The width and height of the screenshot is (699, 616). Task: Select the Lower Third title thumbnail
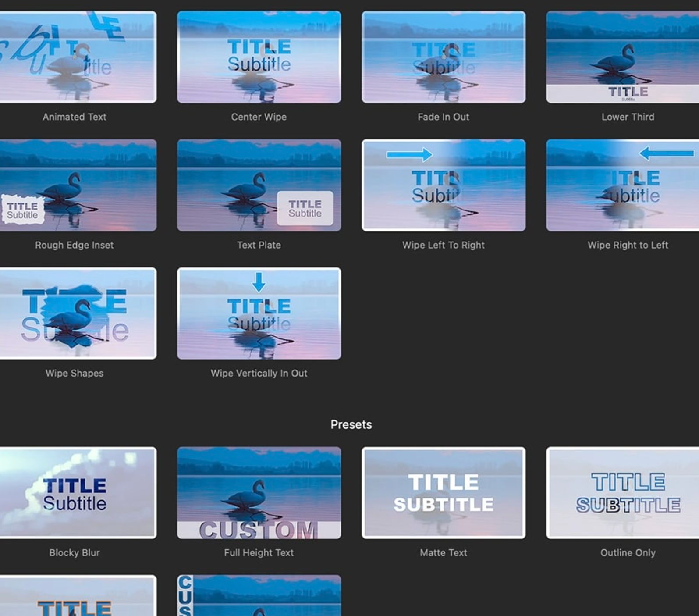point(623,57)
